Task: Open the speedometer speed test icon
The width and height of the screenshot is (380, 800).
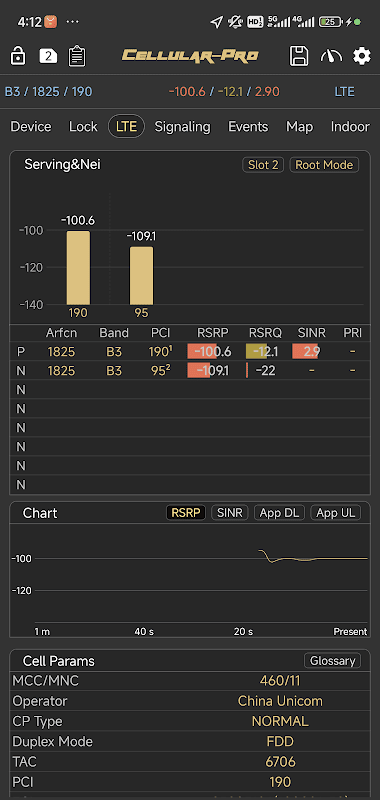Action: tap(331, 56)
